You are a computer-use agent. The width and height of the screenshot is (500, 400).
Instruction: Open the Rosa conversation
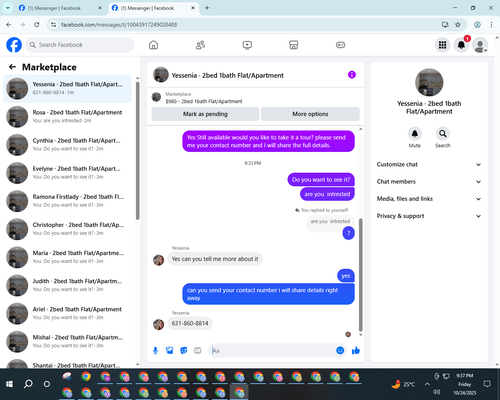[67, 117]
